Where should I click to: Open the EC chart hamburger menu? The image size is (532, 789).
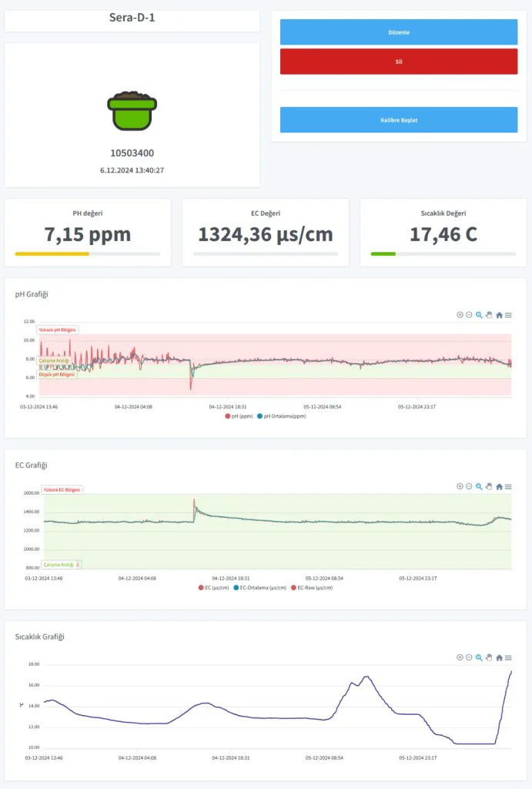pyautogui.click(x=508, y=486)
